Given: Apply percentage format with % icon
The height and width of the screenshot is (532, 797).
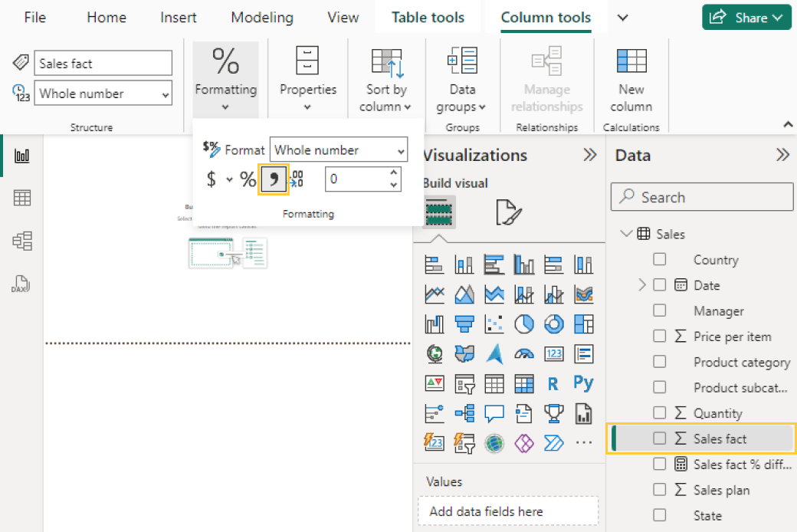Looking at the screenshot, I should pyautogui.click(x=248, y=179).
